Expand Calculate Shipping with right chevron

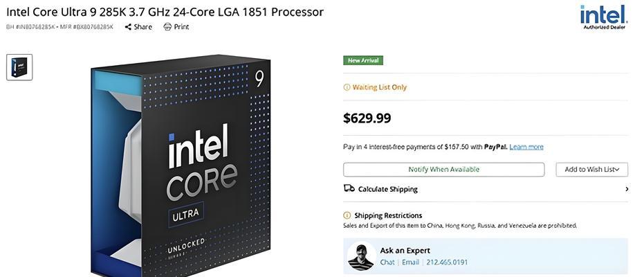[627, 189]
